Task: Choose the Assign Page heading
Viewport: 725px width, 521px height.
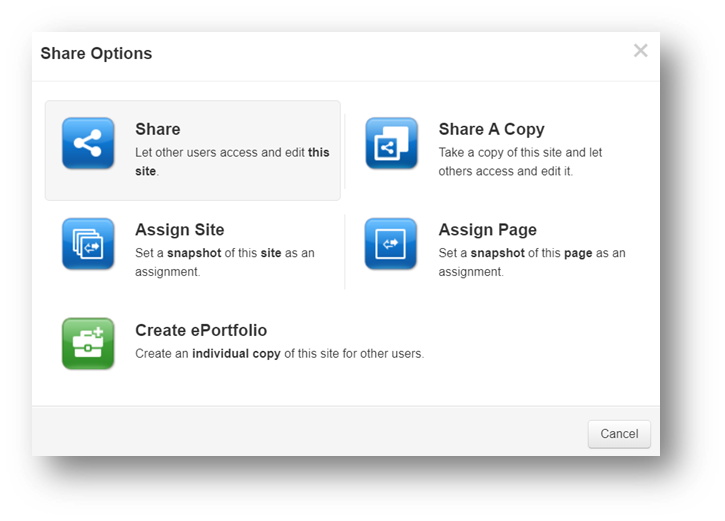Action: pos(488,230)
